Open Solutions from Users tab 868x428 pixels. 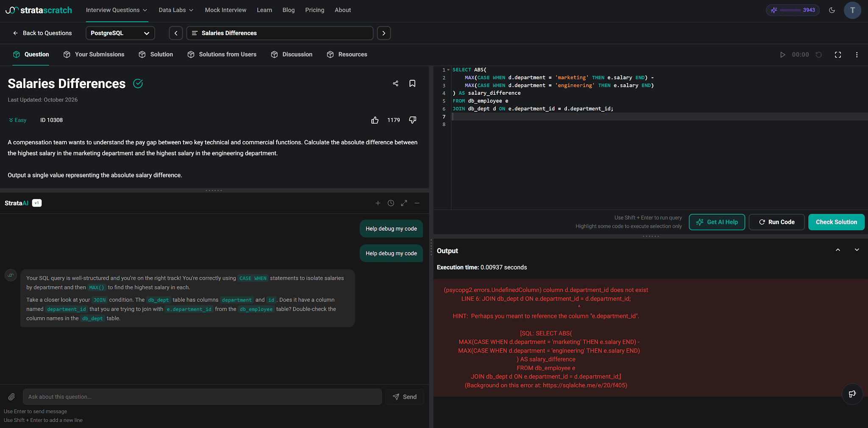coord(222,55)
